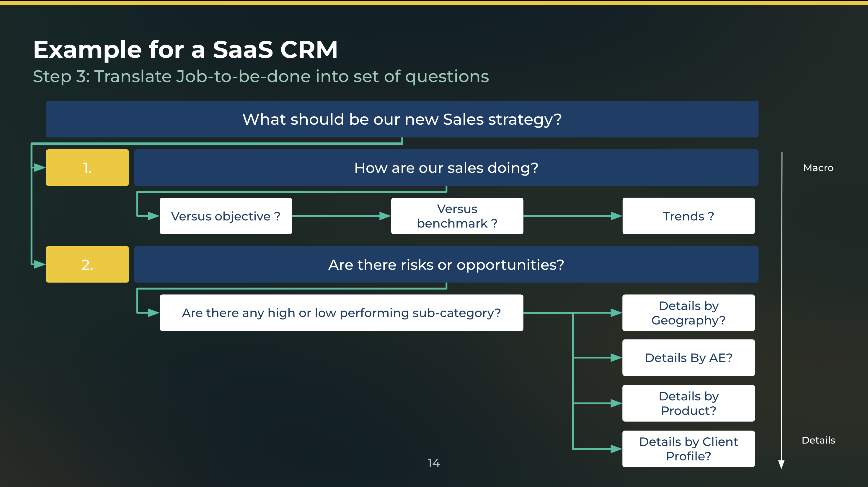Click page number 14

[433, 463]
